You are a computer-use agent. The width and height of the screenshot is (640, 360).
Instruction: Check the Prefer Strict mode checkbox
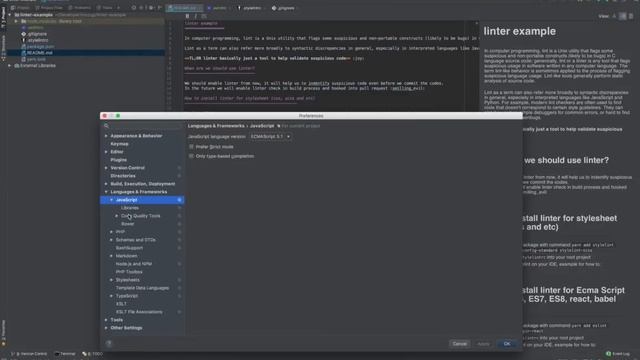[191, 147]
